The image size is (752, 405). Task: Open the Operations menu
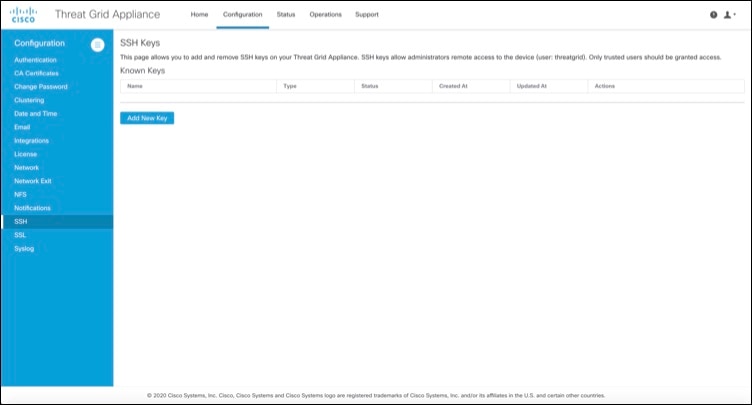pos(325,14)
